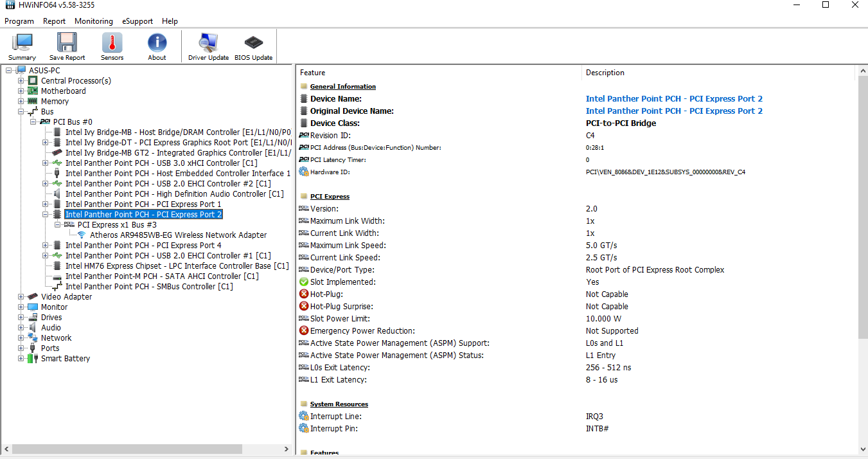Image resolution: width=868 pixels, height=459 pixels.
Task: Click the Audio speaker icon
Action: (x=33, y=327)
